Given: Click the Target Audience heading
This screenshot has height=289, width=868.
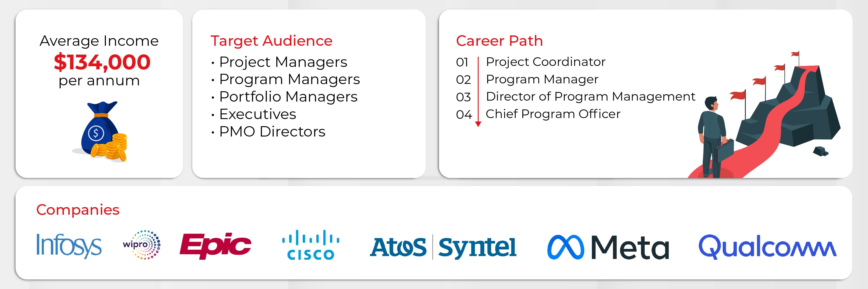Looking at the screenshot, I should [271, 41].
